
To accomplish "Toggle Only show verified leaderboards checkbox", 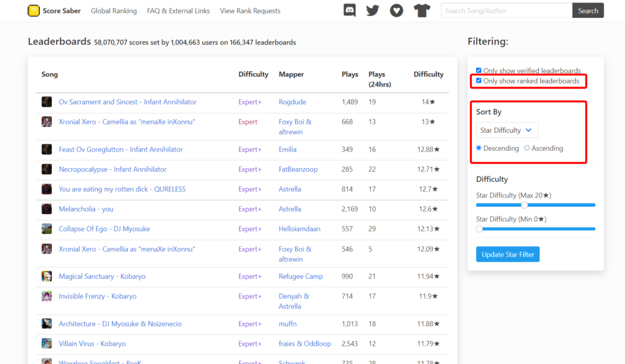I will click(479, 71).
